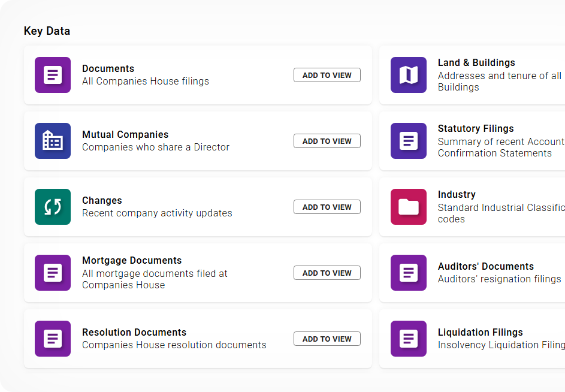Viewport: 565px width, 392px height.
Task: Add Mortgage Documents to view
Action: [x=327, y=273]
